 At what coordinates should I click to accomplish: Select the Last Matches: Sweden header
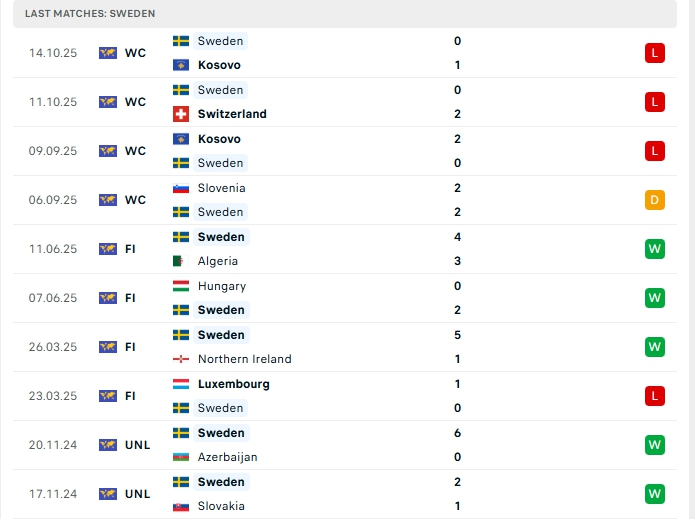(91, 13)
